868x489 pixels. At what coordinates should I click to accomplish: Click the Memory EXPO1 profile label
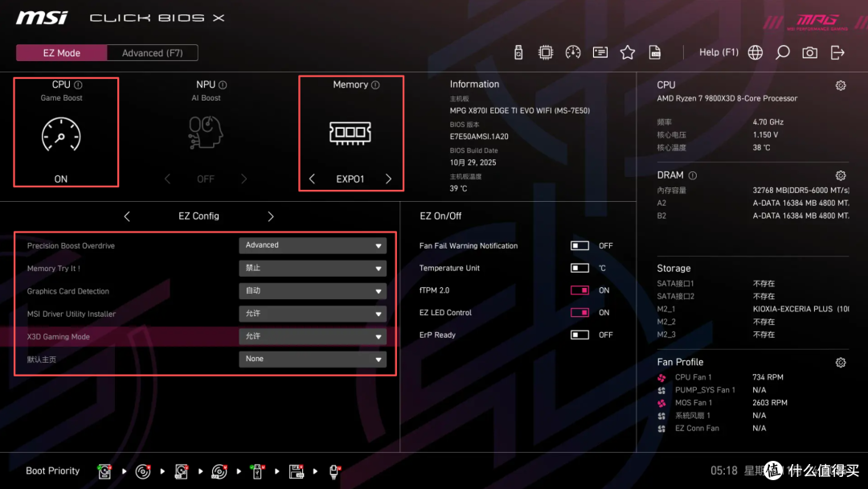(350, 179)
